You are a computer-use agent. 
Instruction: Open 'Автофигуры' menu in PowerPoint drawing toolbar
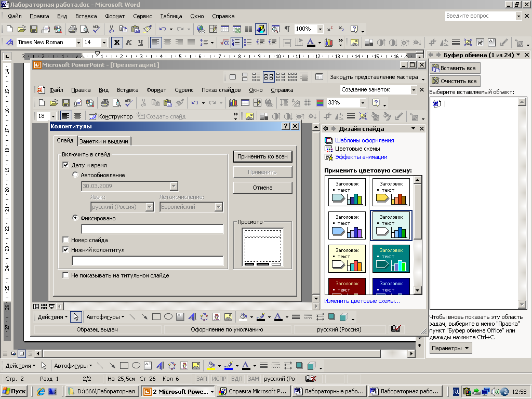click(105, 317)
